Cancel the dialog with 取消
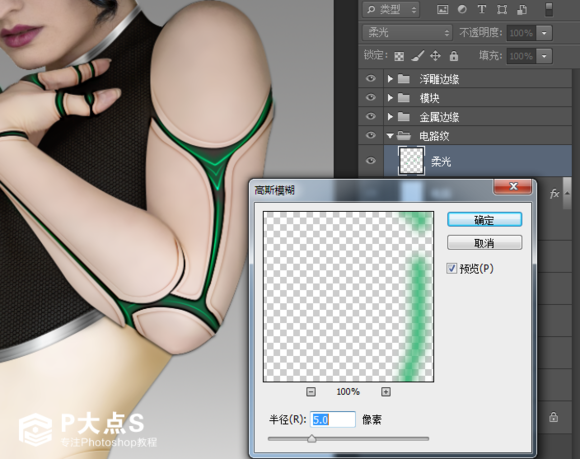 click(x=485, y=243)
